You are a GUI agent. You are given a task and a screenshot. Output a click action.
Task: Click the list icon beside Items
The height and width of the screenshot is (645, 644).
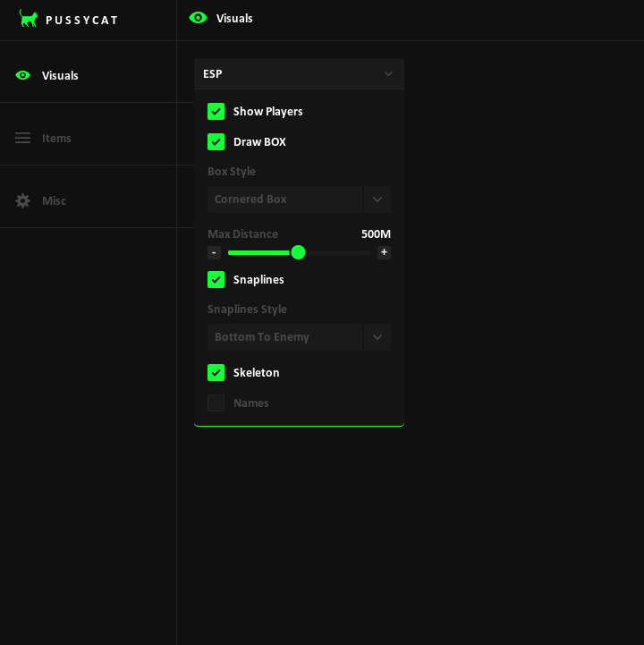pyautogui.click(x=23, y=138)
